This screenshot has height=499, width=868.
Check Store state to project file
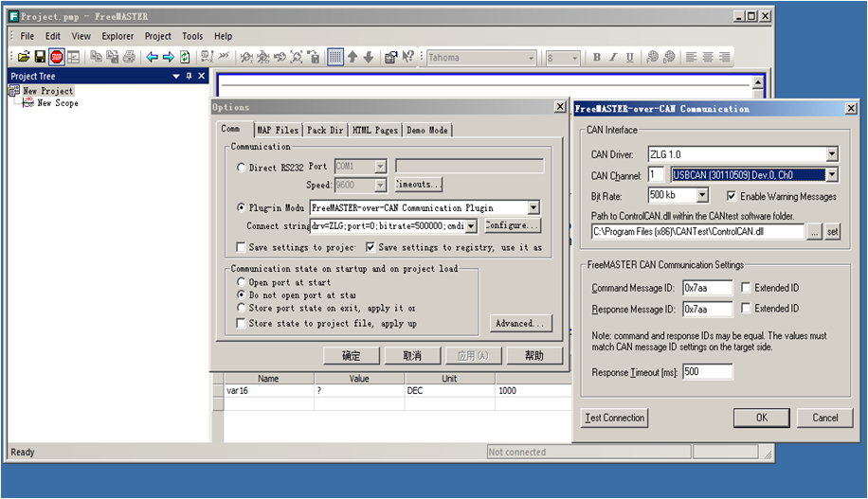click(241, 323)
